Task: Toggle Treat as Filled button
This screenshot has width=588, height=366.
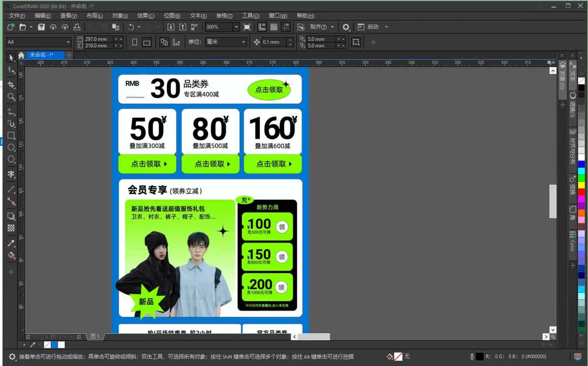Action: [356, 42]
